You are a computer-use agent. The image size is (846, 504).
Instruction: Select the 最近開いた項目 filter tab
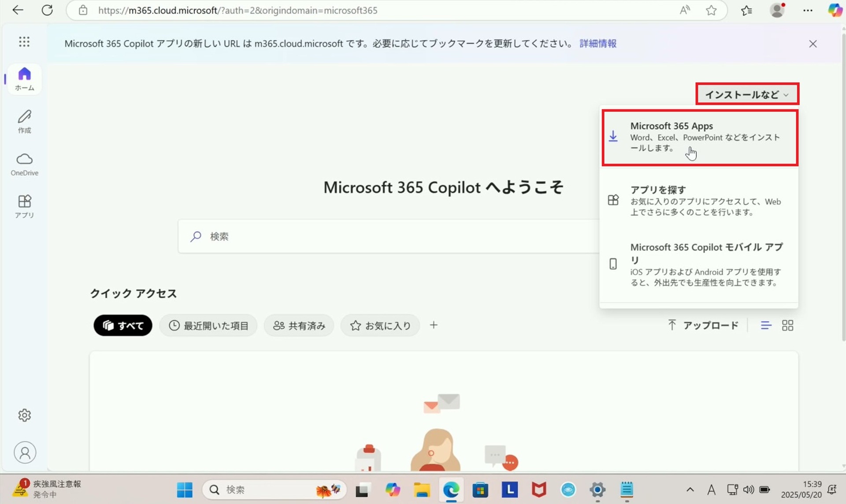[208, 326]
